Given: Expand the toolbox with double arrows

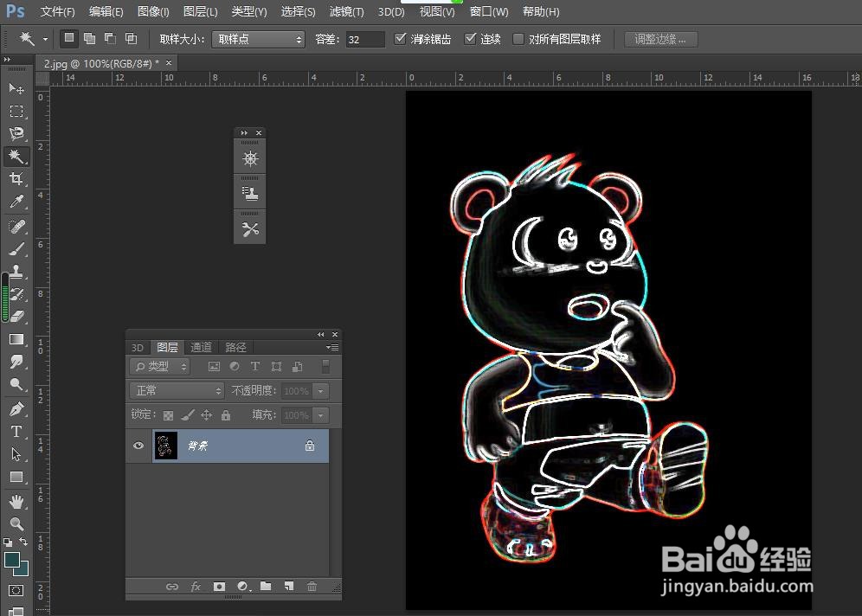Looking at the screenshot, I should click(x=7, y=60).
